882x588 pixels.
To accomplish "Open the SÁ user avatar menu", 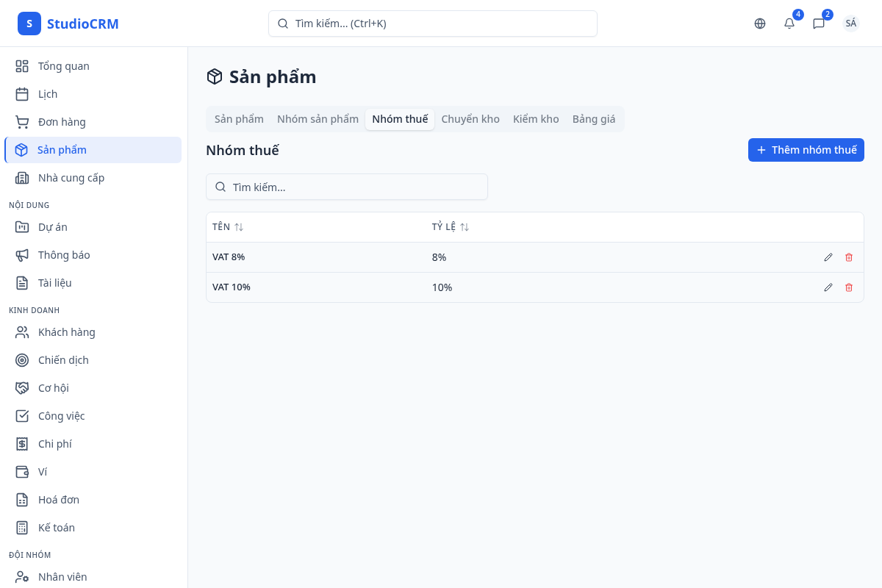I will click(x=851, y=24).
